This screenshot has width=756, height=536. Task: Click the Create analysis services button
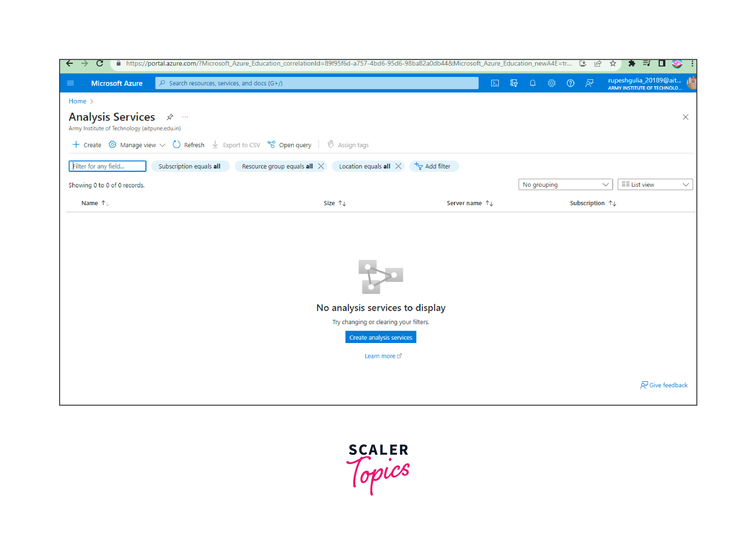click(x=381, y=337)
